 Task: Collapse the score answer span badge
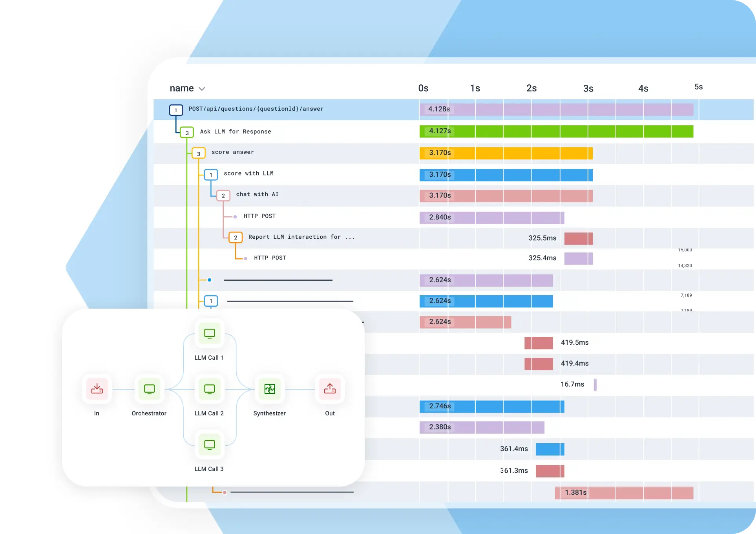tap(199, 154)
